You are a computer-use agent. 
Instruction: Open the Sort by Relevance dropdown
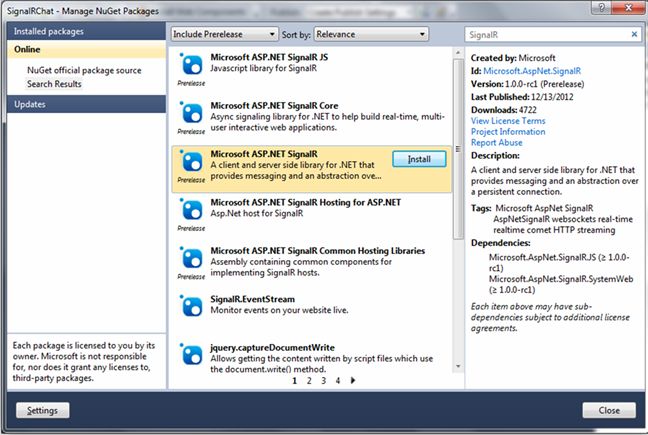click(x=371, y=34)
